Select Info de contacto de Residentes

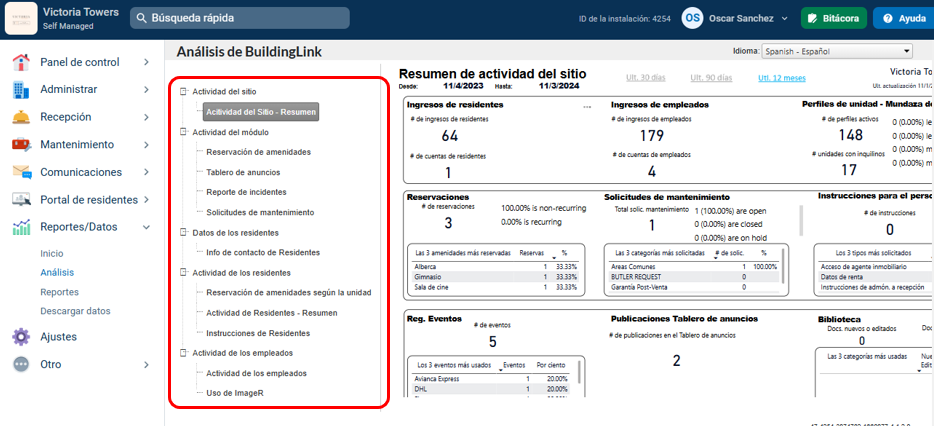click(x=263, y=252)
